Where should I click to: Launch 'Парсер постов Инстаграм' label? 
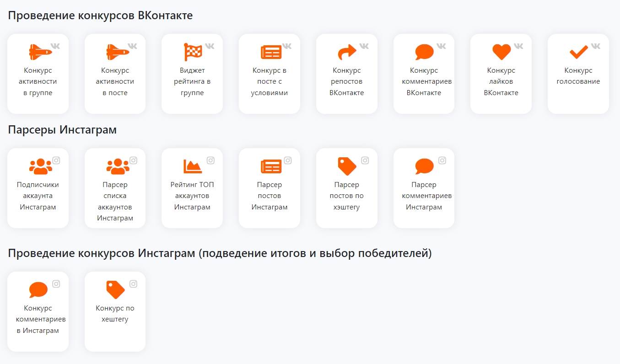[x=270, y=196]
